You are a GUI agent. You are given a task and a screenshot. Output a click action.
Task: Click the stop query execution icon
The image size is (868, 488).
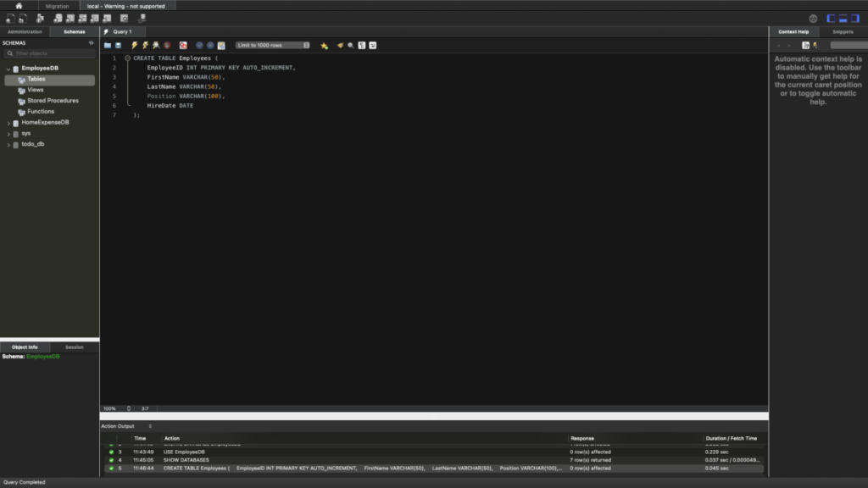[167, 45]
